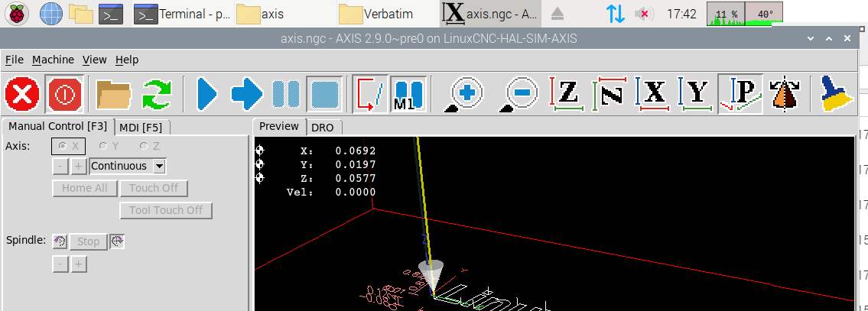Click the eject media tray icon
Viewport: 868px width, 311px height.
tap(558, 14)
